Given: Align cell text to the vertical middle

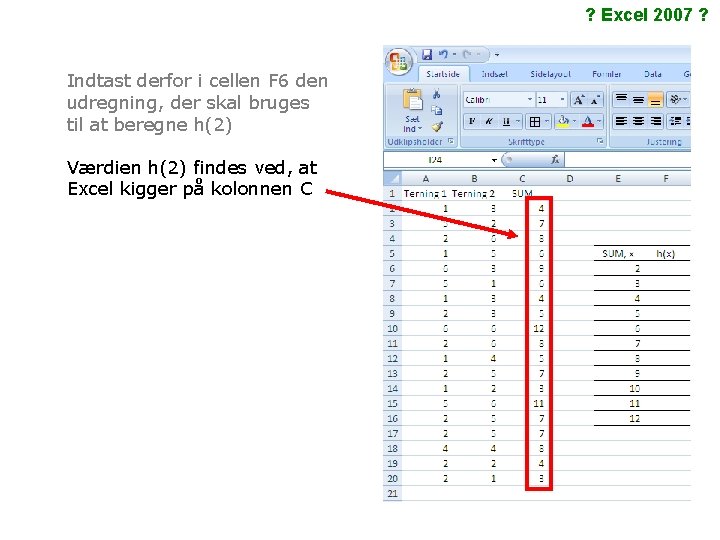Looking at the screenshot, I should pyautogui.click(x=638, y=99).
